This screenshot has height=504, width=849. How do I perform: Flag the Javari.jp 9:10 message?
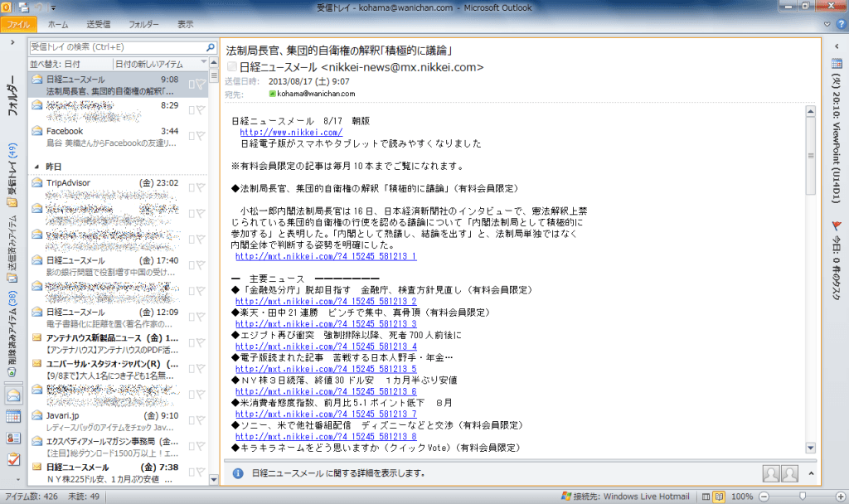[201, 420]
